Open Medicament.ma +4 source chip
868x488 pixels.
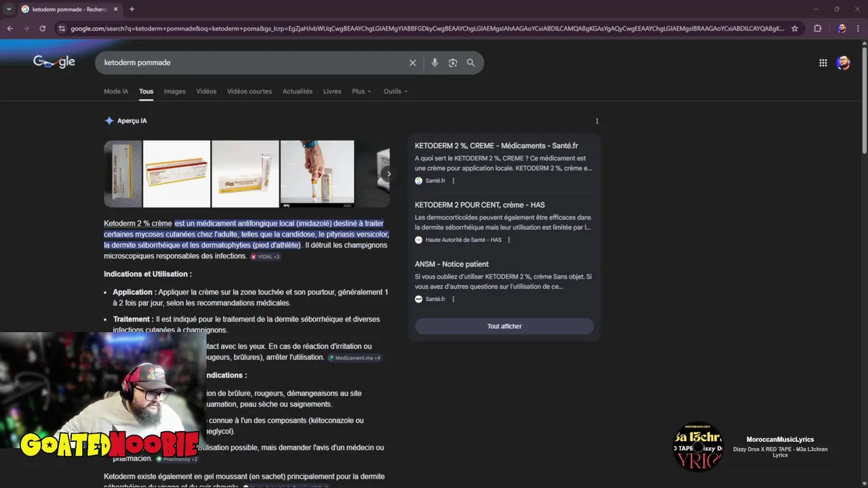pyautogui.click(x=355, y=358)
